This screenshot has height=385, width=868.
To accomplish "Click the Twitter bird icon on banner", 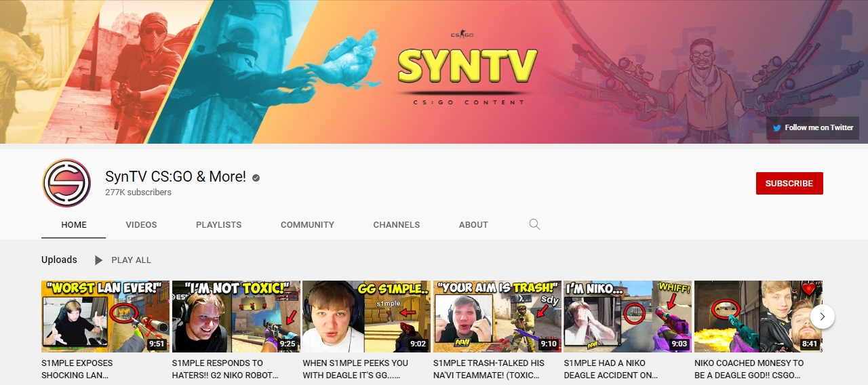I will [x=777, y=127].
